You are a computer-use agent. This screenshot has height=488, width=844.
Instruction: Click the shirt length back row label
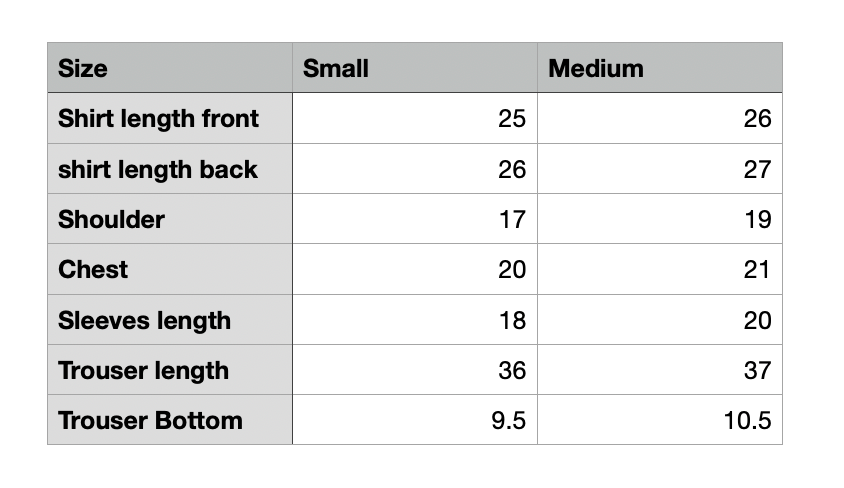tap(170, 168)
